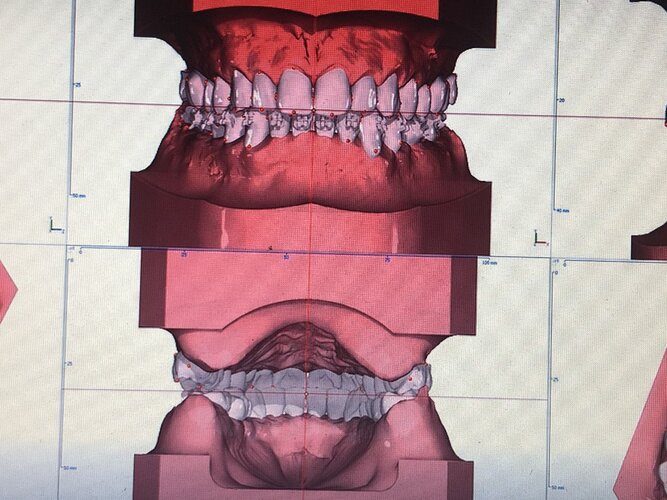The image size is (667, 500).
Task: Click the 40 mm label on right vertical ruler
Action: [x=562, y=211]
